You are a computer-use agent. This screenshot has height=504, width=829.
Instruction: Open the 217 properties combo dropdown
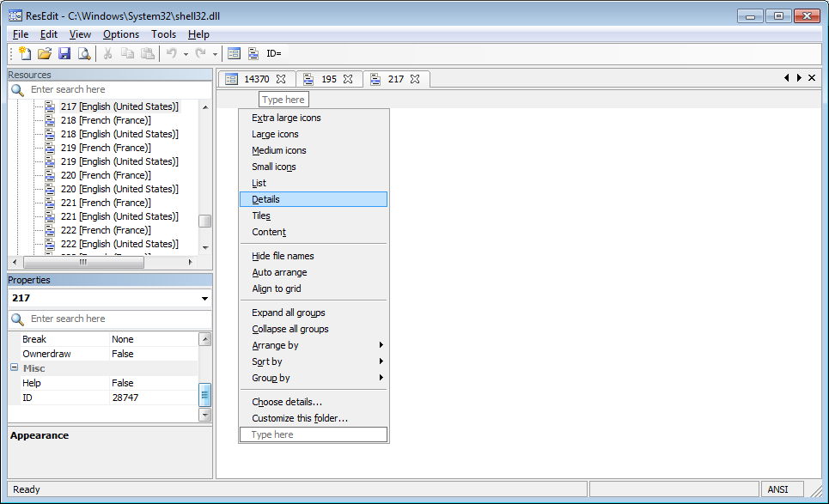pos(204,299)
